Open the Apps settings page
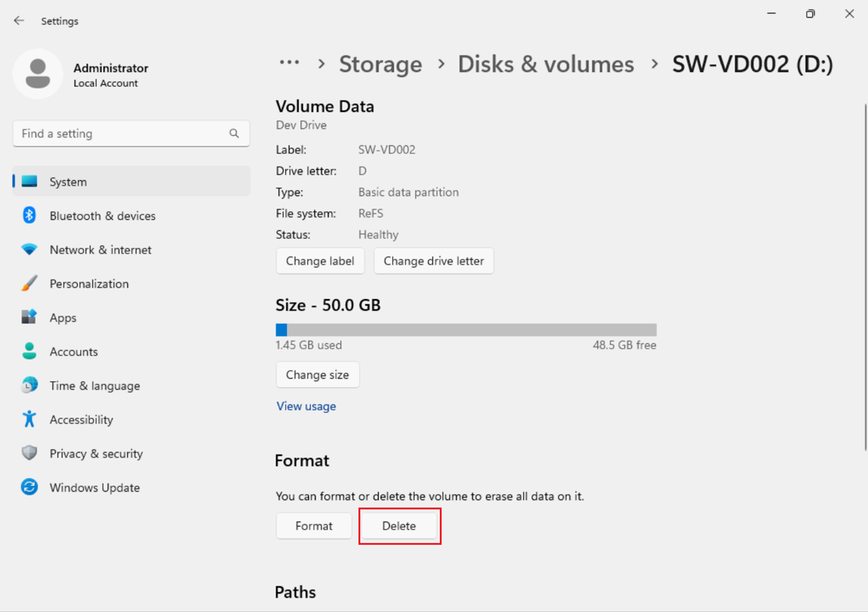 click(x=63, y=318)
